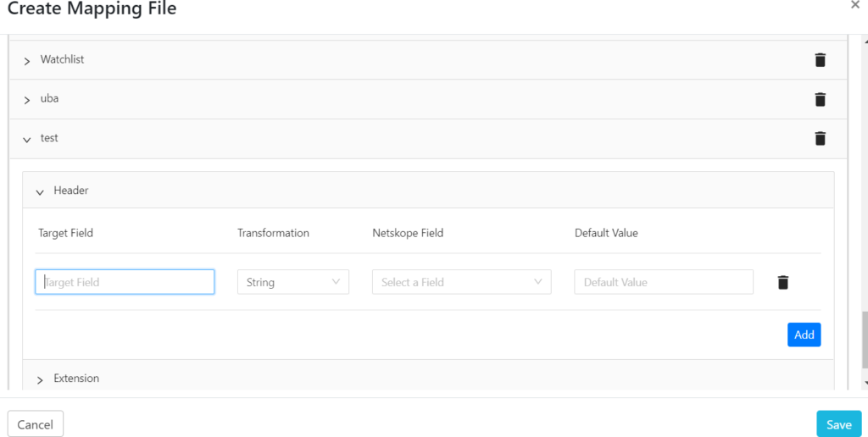Delete the Watchlist mapping section
868x437 pixels.
point(820,60)
